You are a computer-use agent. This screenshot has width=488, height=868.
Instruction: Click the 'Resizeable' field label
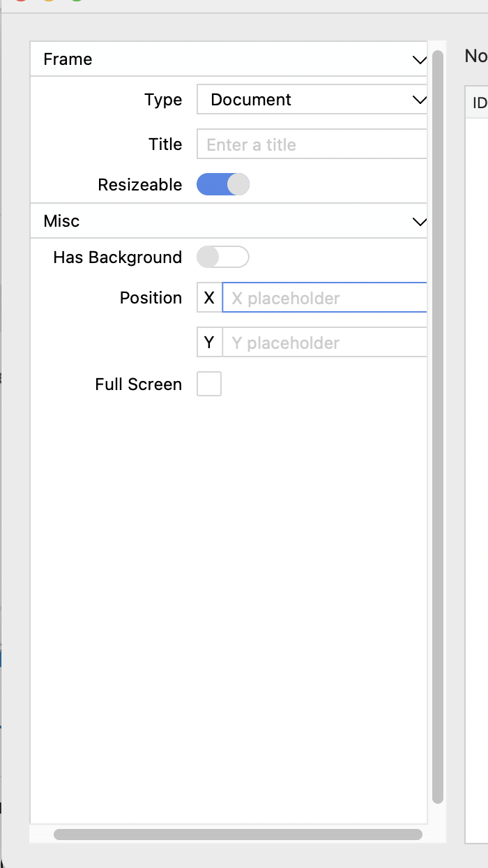[x=140, y=185]
